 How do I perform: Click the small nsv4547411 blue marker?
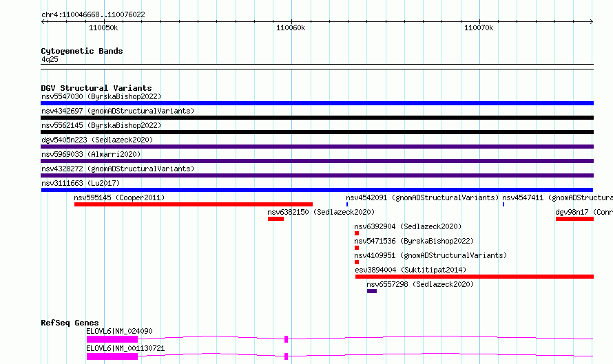coord(503,204)
